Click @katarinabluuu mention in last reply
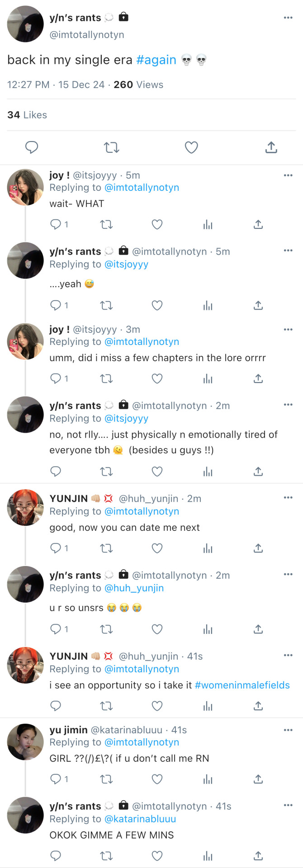 (x=140, y=819)
